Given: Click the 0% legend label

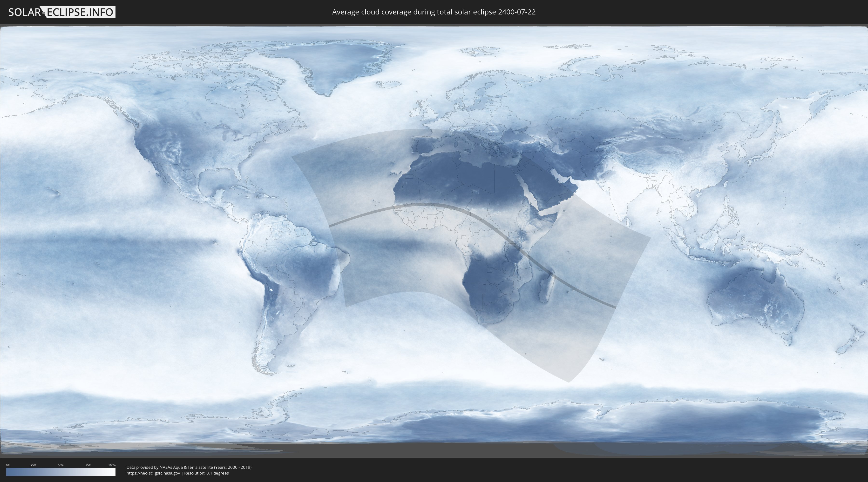Looking at the screenshot, I should (8, 465).
